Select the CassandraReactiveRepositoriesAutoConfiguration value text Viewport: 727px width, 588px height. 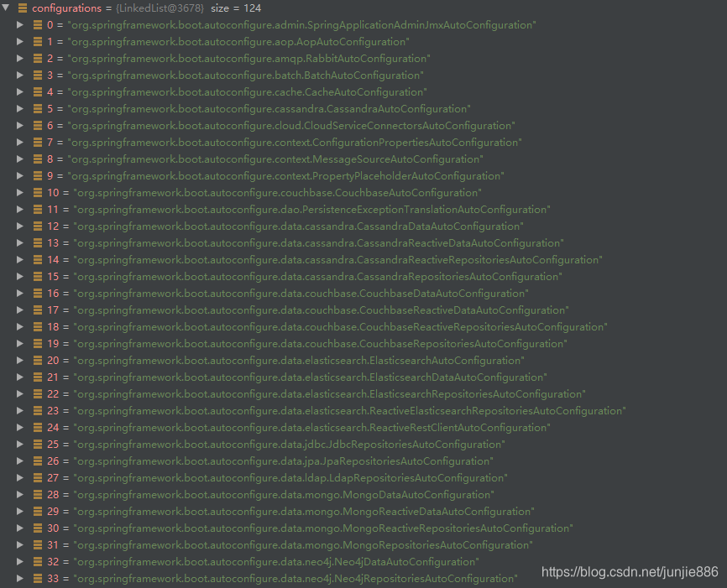pyautogui.click(x=338, y=259)
